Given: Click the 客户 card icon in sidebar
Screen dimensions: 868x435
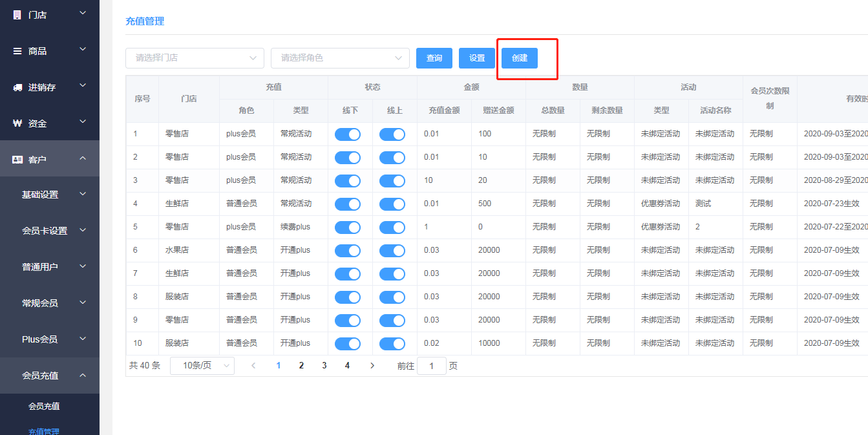Looking at the screenshot, I should (x=17, y=160).
